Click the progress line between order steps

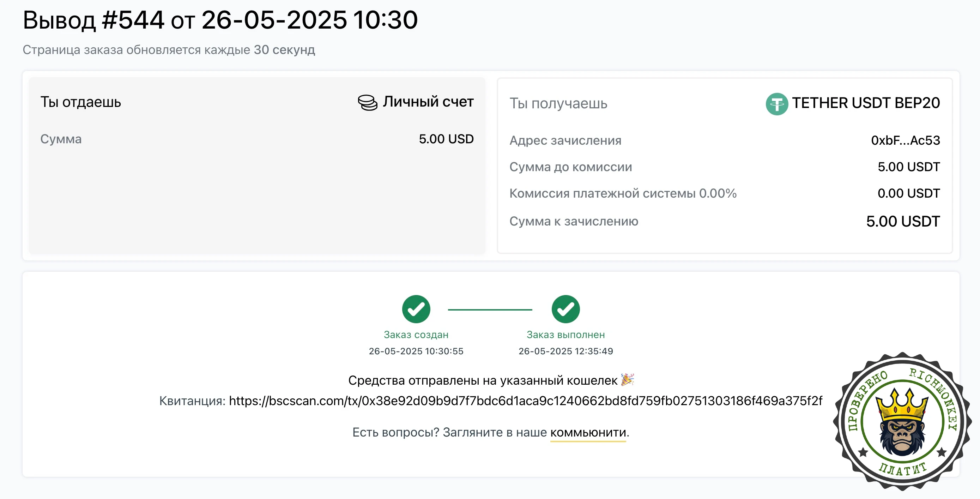click(490, 309)
